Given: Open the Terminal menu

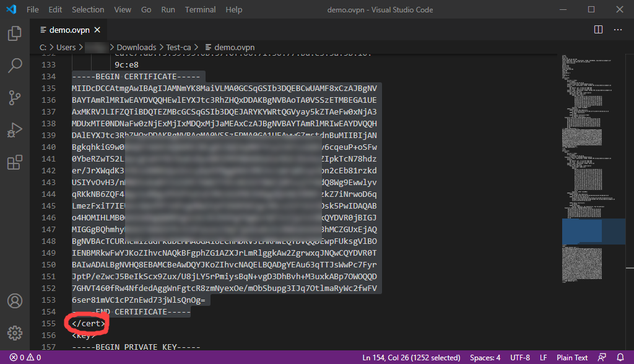Looking at the screenshot, I should (199, 9).
